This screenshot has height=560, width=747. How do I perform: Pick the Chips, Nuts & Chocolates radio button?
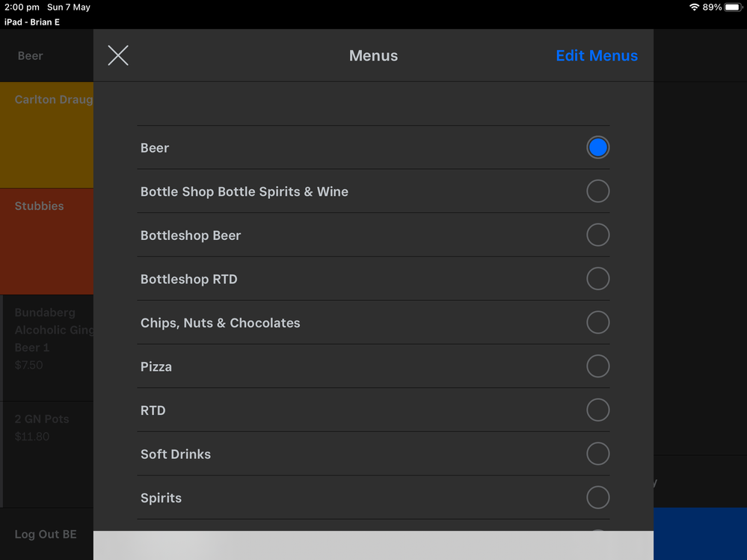(x=597, y=323)
